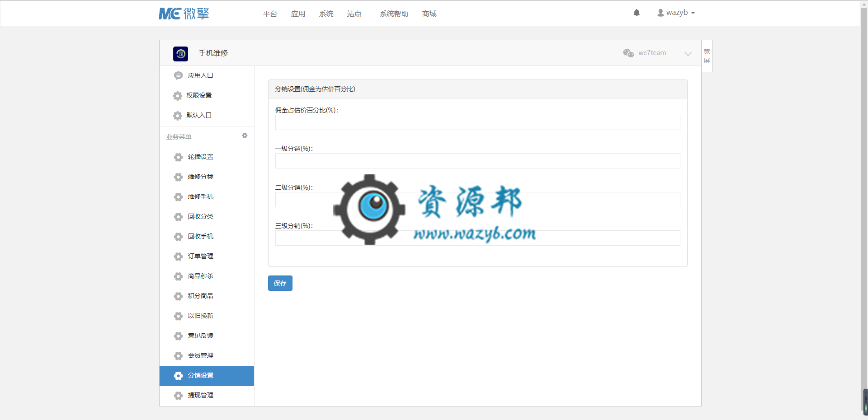This screenshot has height=420, width=868.
Task: Select 维修手机 menu text
Action: (200, 197)
